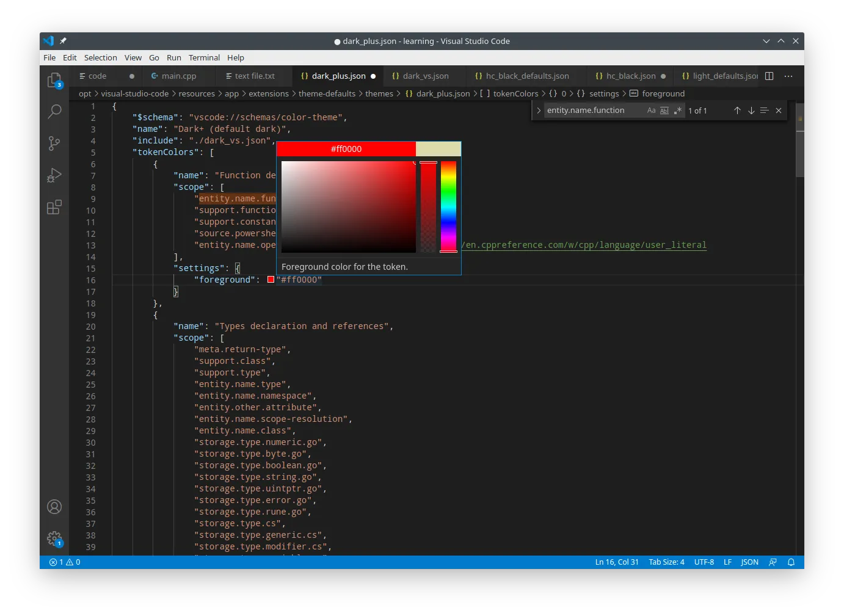This screenshot has height=616, width=844.
Task: Switch to the hc_black.json tab
Action: click(631, 76)
